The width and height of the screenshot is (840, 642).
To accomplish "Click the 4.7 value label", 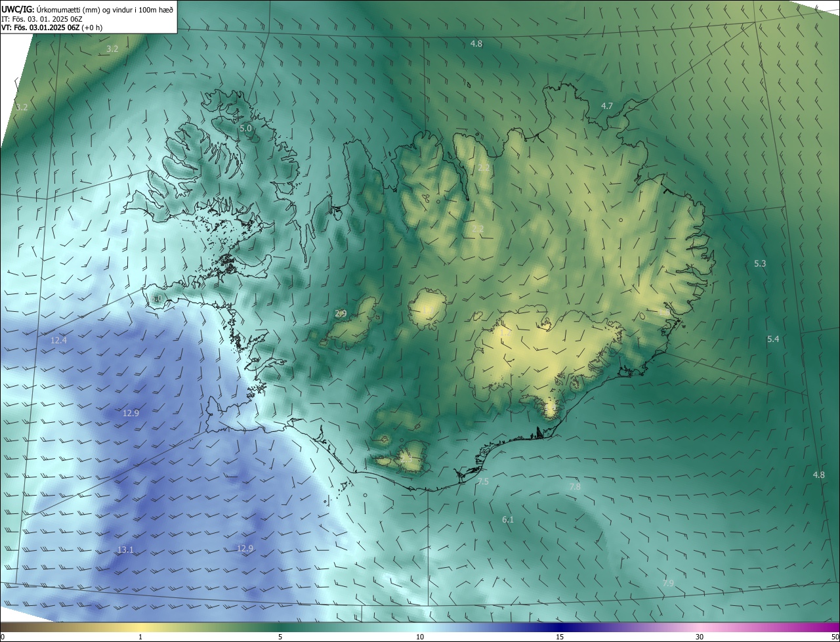I will (607, 106).
